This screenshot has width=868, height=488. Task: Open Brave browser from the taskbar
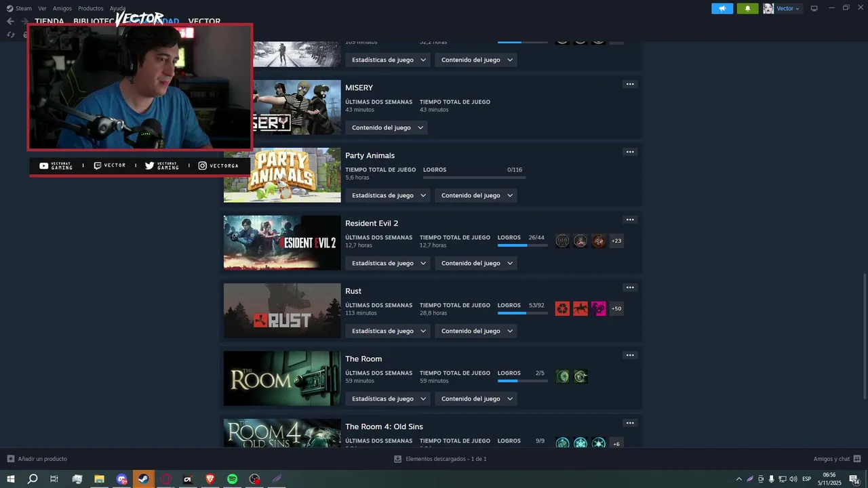210,479
